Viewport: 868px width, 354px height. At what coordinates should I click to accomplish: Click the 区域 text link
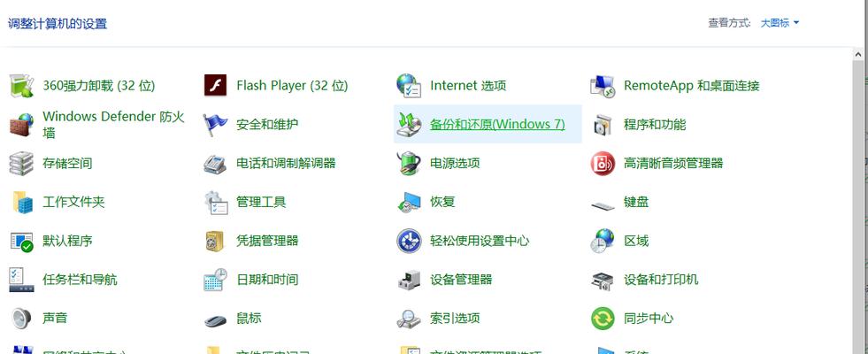click(636, 241)
